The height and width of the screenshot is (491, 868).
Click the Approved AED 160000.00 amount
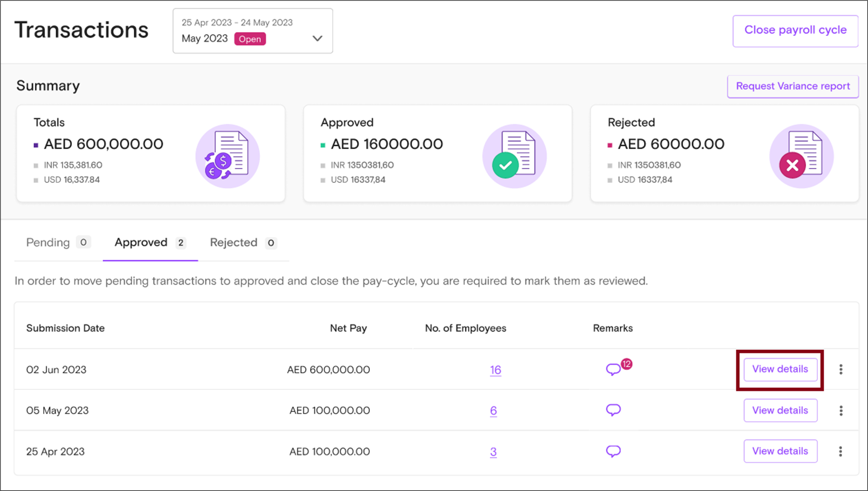[x=387, y=144]
